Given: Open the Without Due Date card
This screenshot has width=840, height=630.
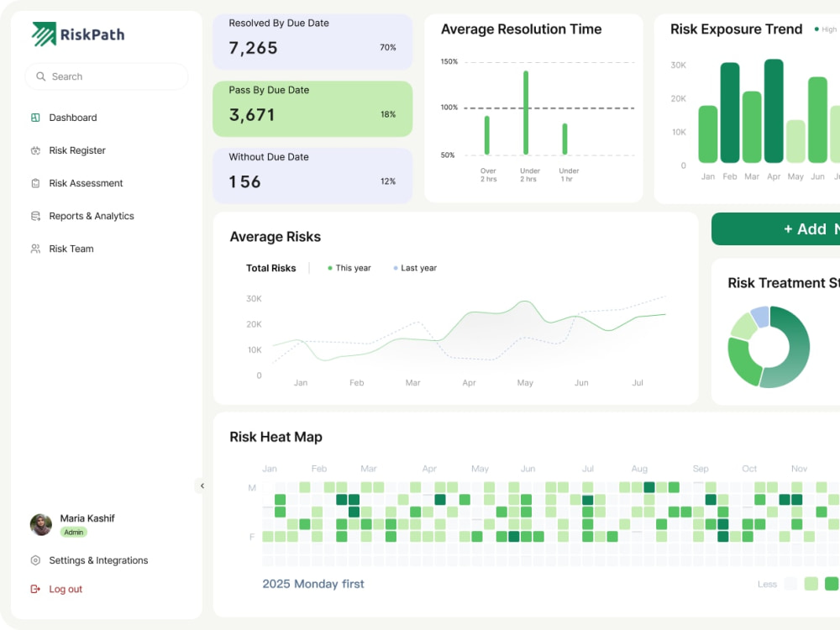Looking at the screenshot, I should click(x=312, y=176).
